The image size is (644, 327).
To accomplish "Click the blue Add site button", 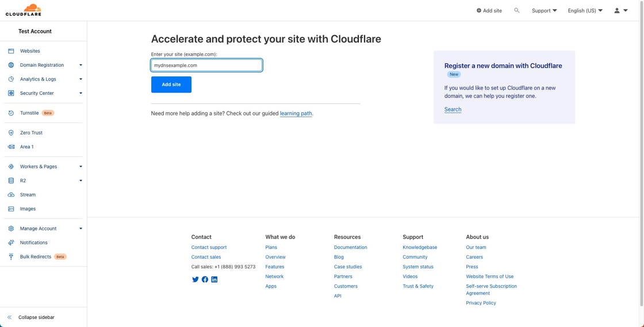I will (x=171, y=84).
